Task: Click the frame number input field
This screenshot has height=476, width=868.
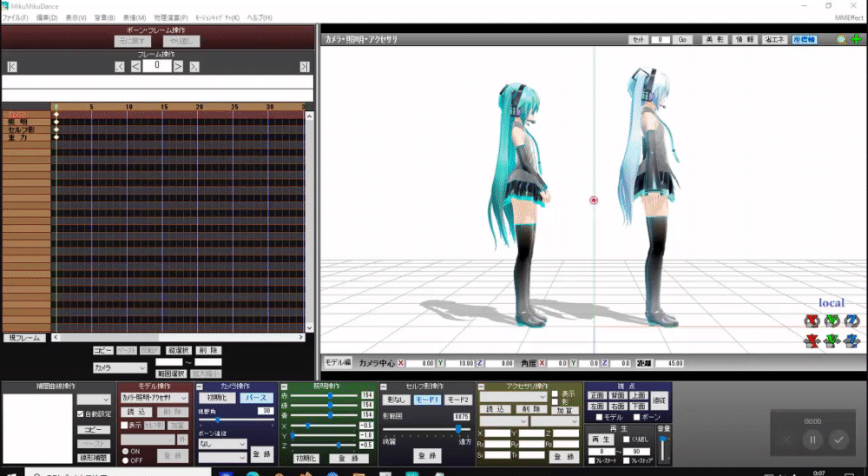Action: pyautogui.click(x=156, y=66)
